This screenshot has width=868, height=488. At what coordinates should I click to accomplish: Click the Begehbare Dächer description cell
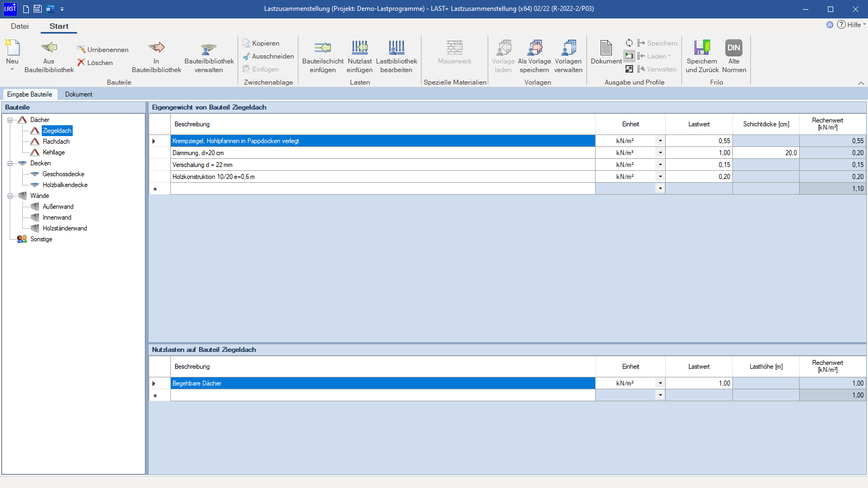coord(383,383)
